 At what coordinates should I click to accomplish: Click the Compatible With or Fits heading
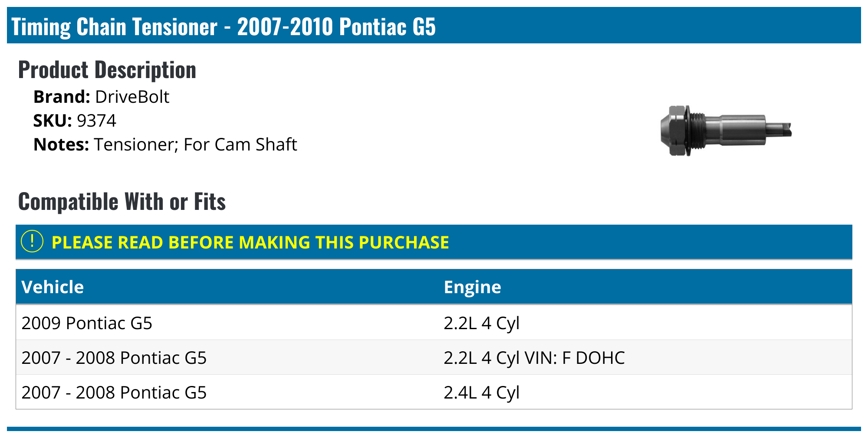(122, 202)
